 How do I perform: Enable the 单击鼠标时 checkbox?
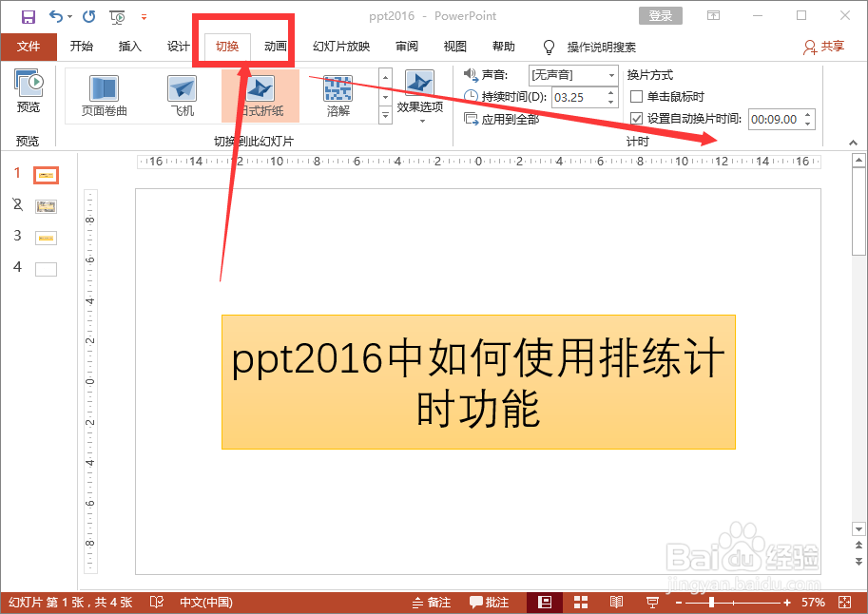pos(637,97)
